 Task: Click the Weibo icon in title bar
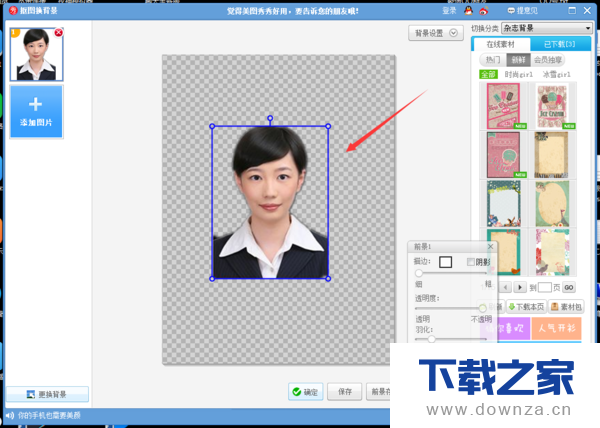(x=484, y=11)
